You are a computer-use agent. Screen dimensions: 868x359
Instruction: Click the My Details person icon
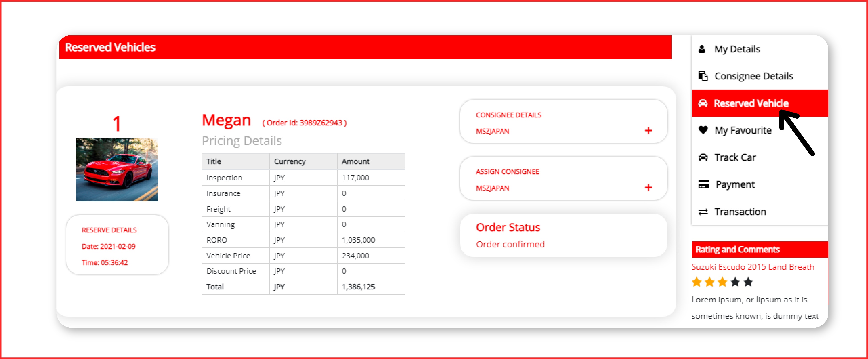tap(702, 49)
